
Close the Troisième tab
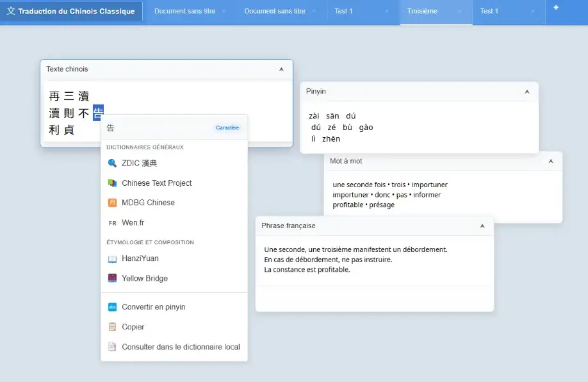(460, 12)
